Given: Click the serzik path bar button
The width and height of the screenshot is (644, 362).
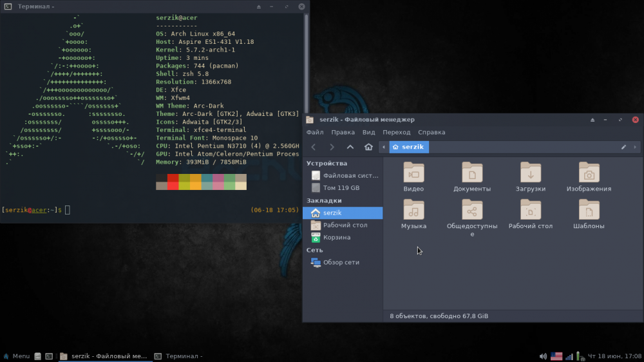Looking at the screenshot, I should click(409, 147).
